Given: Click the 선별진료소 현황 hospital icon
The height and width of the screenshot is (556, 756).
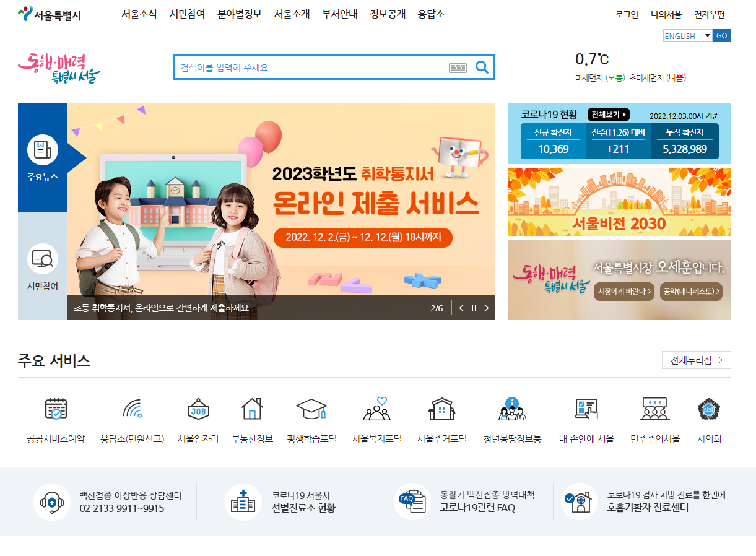Looking at the screenshot, I should (x=243, y=502).
